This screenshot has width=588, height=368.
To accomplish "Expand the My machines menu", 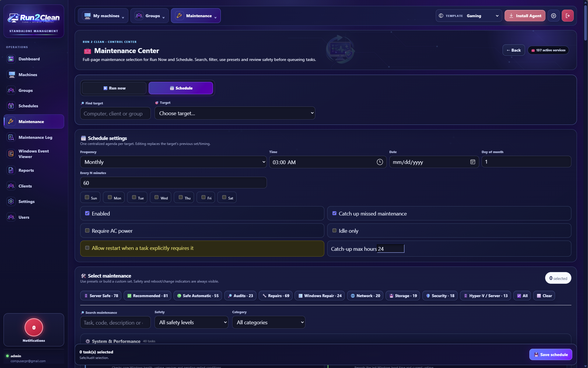I will pos(103,16).
